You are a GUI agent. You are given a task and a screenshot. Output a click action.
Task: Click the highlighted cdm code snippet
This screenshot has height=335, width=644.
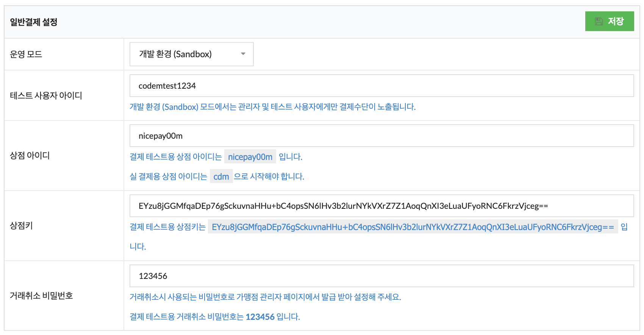pyautogui.click(x=221, y=177)
